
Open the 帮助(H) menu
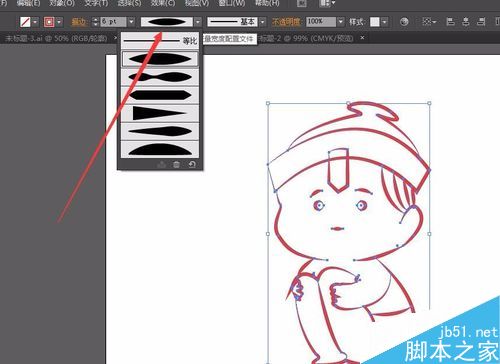pyautogui.click(x=267, y=3)
